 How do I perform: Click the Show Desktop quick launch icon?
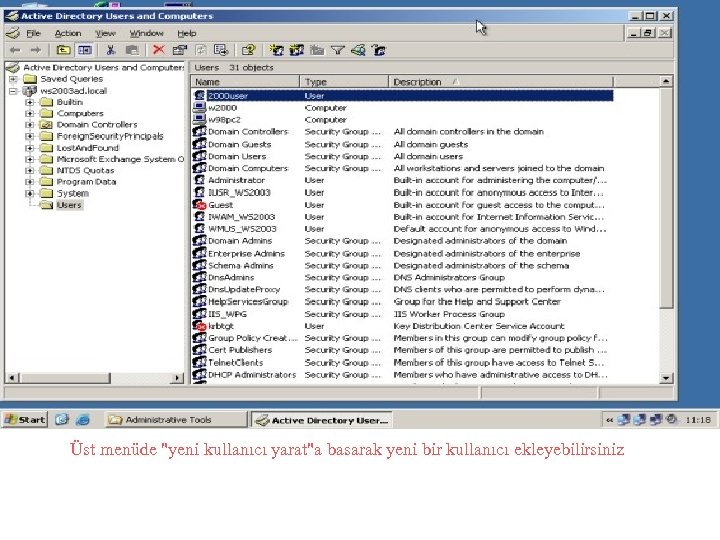pos(62,419)
